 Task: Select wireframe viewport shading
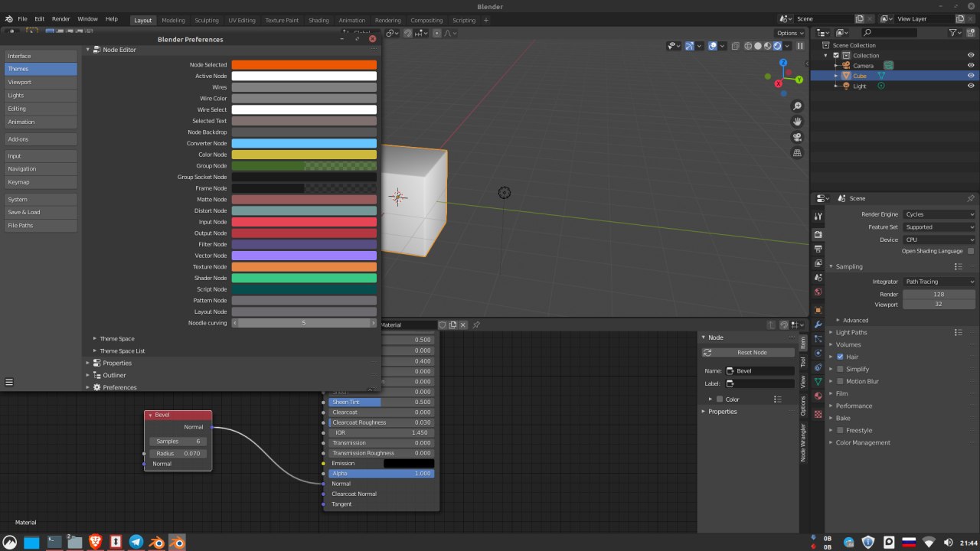coord(748,46)
